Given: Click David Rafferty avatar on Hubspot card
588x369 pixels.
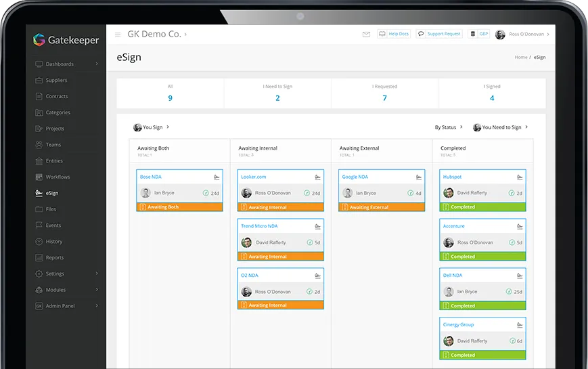Looking at the screenshot, I should point(449,193).
